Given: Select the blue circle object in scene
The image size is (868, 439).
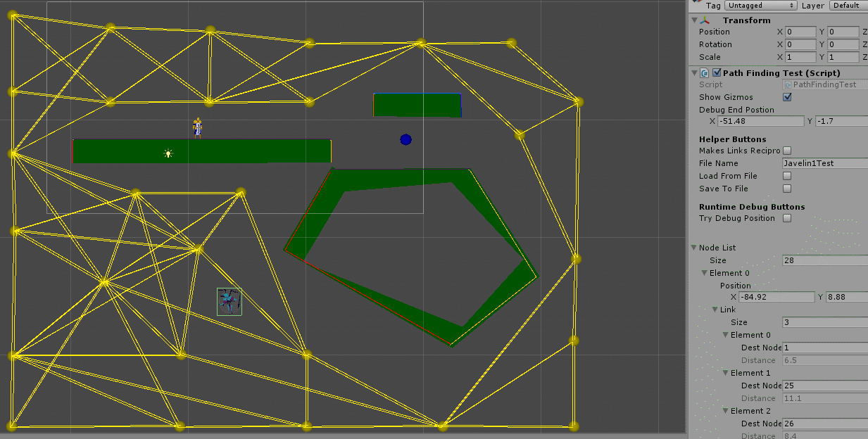Looking at the screenshot, I should (x=405, y=139).
